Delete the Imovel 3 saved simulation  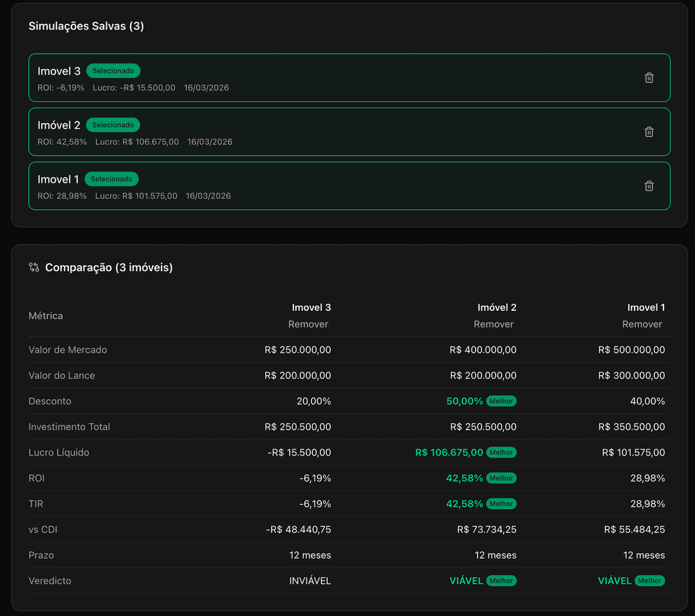click(x=649, y=78)
